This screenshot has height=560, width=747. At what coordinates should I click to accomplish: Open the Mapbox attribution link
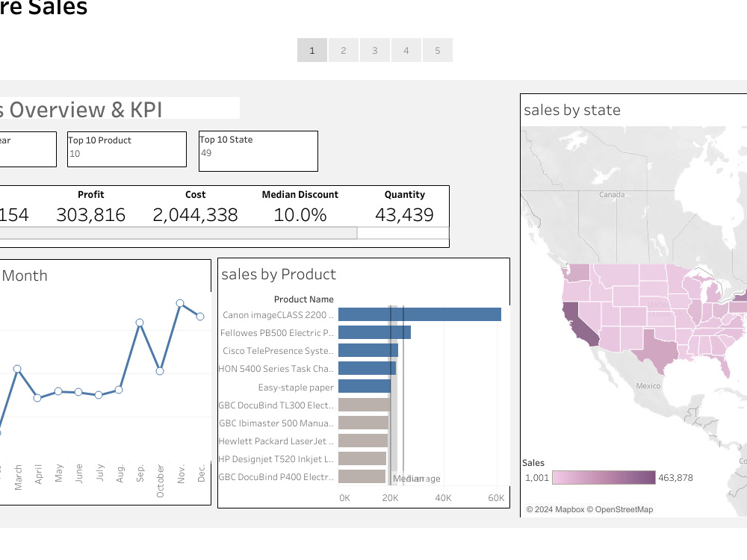click(556, 509)
